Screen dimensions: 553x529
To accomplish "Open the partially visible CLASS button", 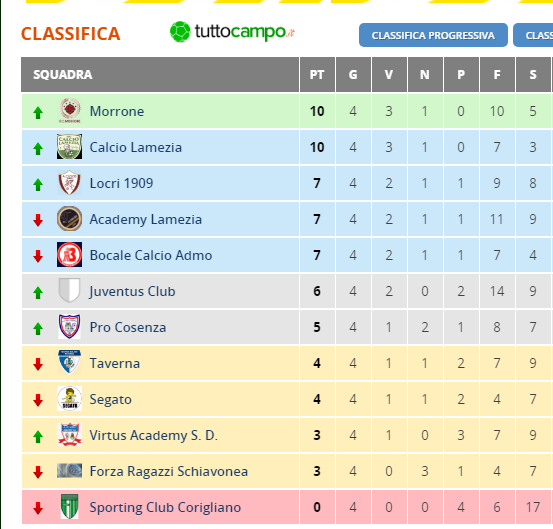I will (533, 35).
